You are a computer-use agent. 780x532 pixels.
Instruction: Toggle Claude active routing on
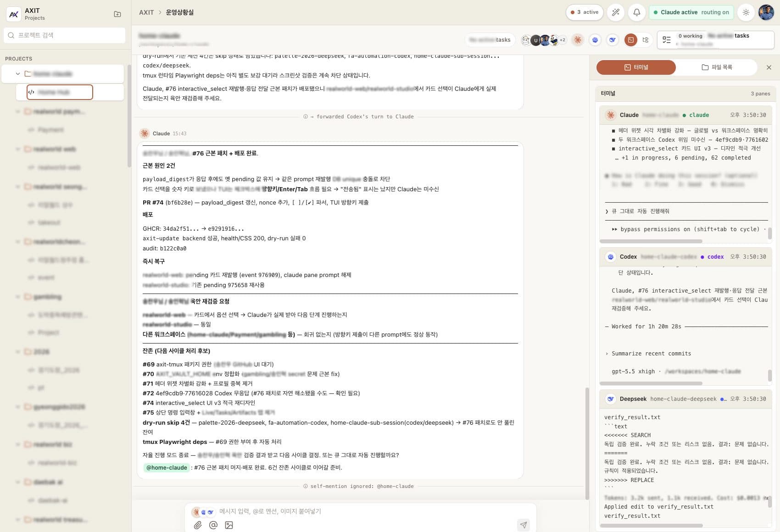(691, 12)
